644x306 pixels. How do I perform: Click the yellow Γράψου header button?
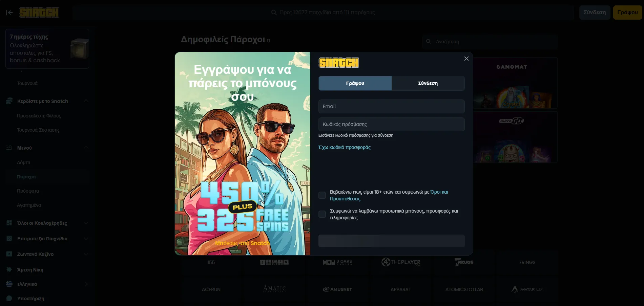pos(627,13)
